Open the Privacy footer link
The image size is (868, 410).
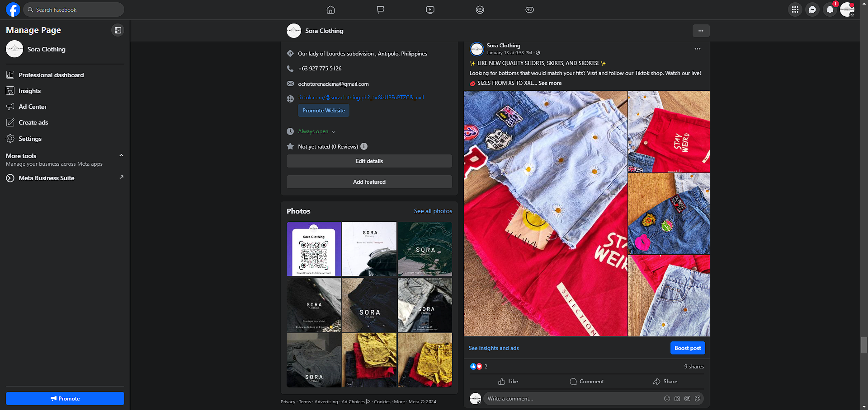[x=288, y=401]
